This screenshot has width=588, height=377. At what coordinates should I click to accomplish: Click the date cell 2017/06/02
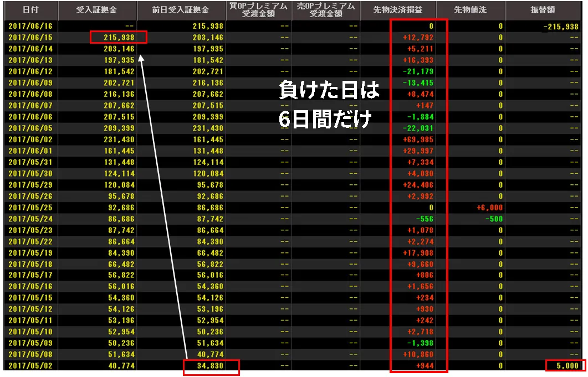[30, 140]
